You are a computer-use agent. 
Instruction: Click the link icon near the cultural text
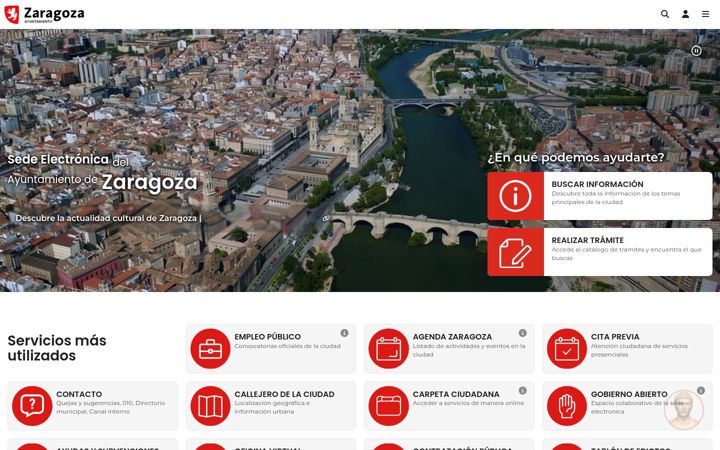[x=326, y=219]
